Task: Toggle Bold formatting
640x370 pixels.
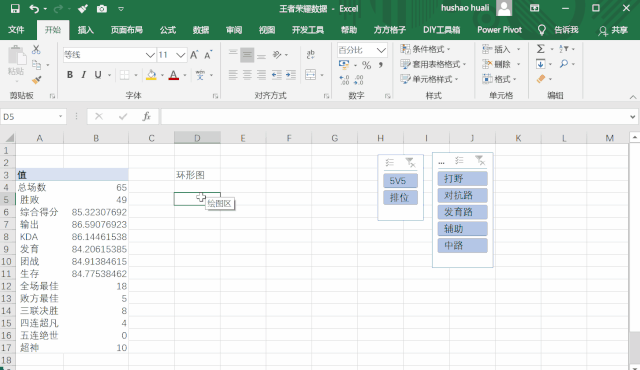Action: click(x=70, y=75)
